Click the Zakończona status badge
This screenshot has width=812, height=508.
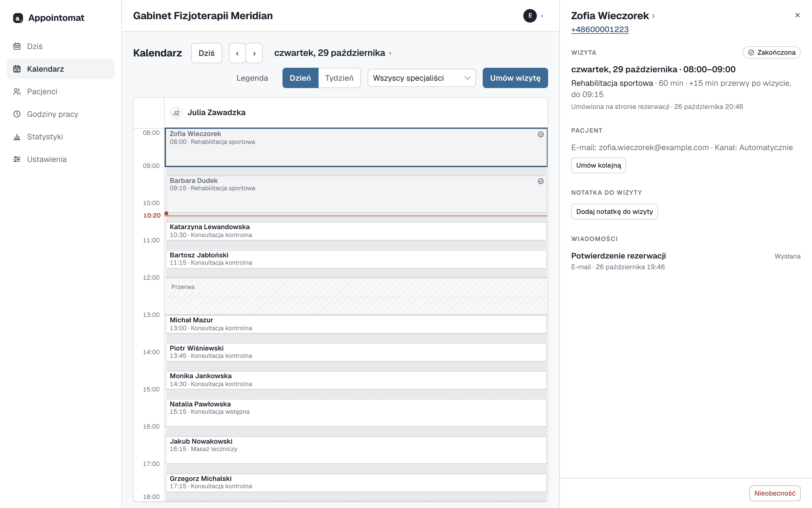coord(771,52)
